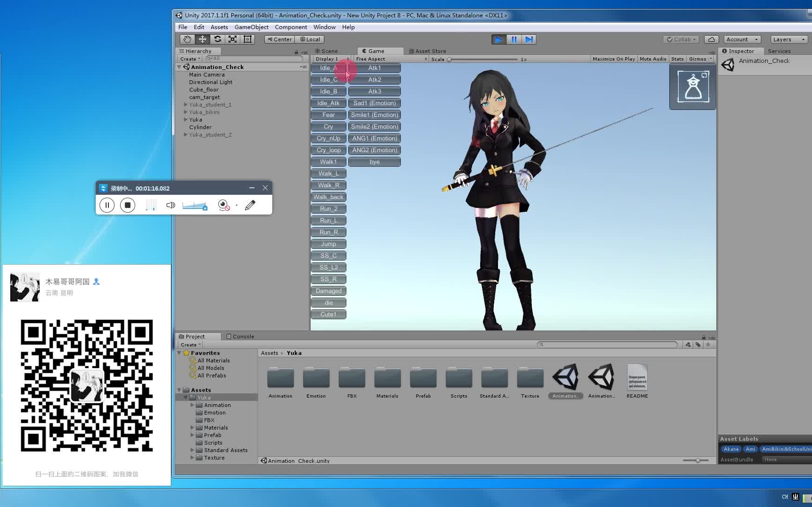Click the Smile1 Emotion button
This screenshot has width=812, height=507.
click(374, 115)
